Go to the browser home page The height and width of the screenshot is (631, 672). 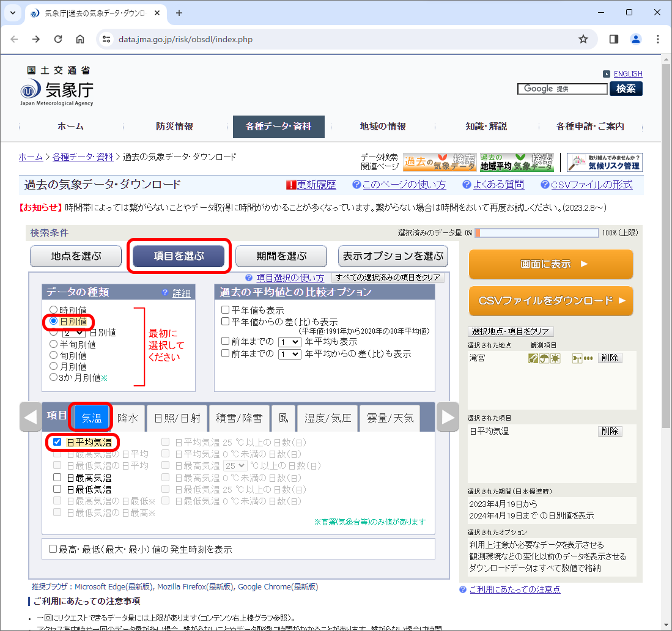click(x=80, y=39)
